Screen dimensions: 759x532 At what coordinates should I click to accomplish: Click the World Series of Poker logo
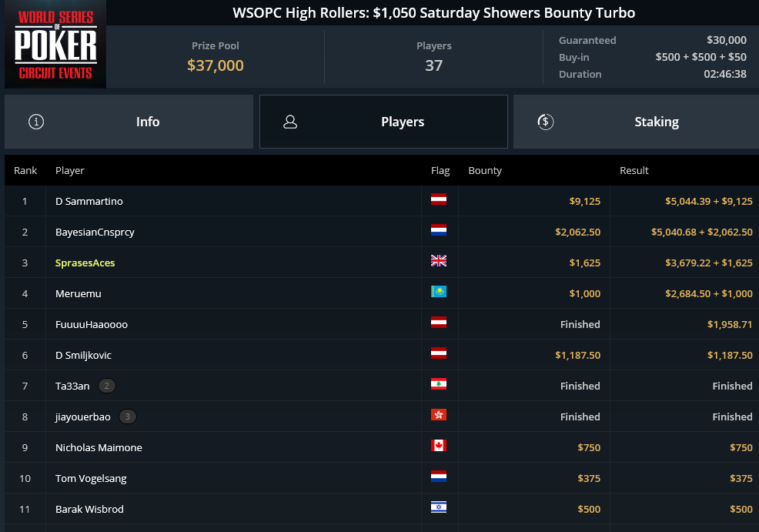(55, 44)
